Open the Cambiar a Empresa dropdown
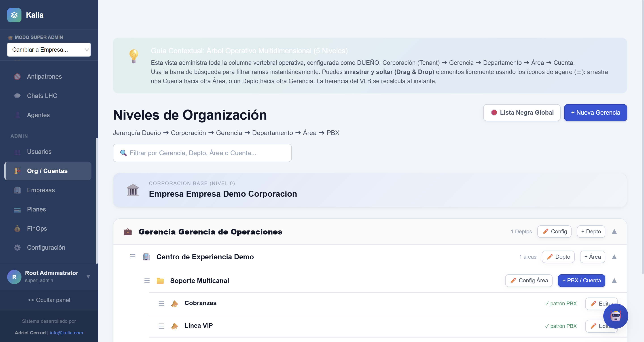Screen dimensions: 644x342 coord(49,49)
